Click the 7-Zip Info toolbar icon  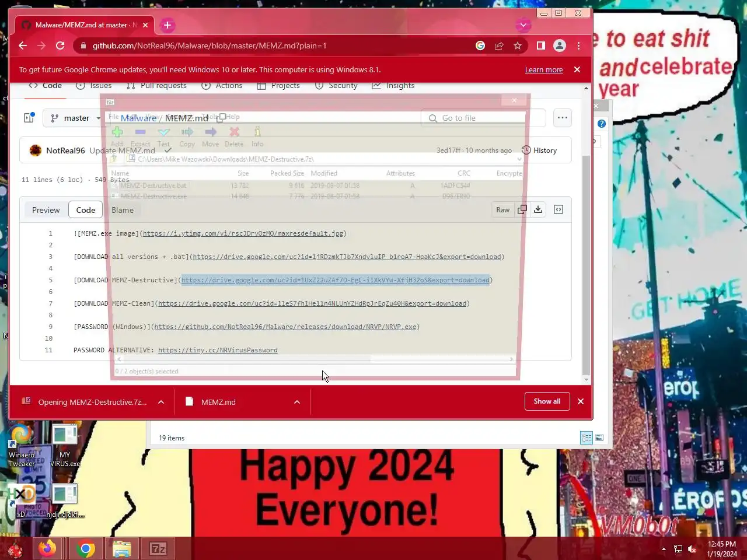(257, 136)
